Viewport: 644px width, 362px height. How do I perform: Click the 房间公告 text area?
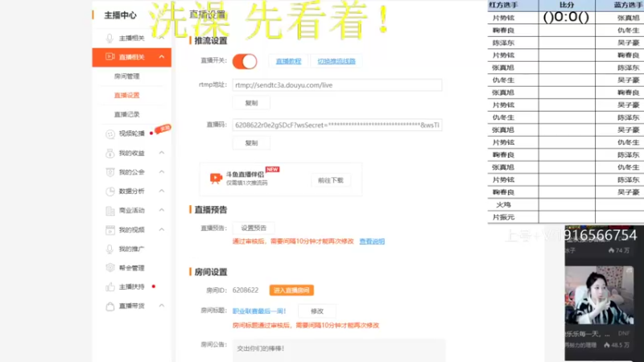pos(339,351)
